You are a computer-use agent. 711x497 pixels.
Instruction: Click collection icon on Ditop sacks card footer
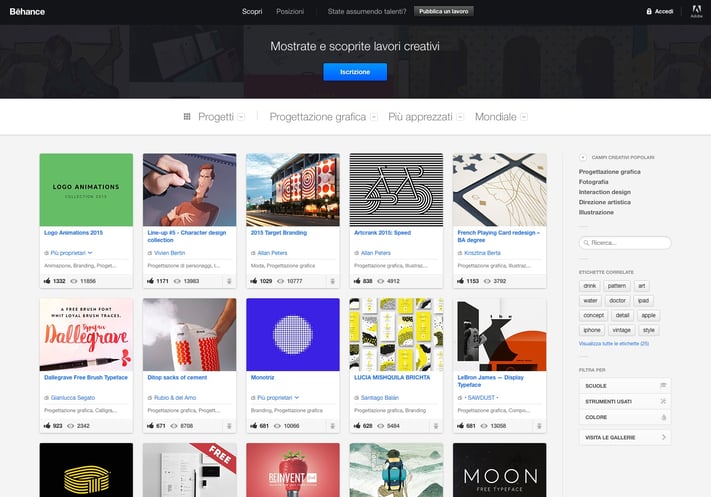(x=229, y=426)
